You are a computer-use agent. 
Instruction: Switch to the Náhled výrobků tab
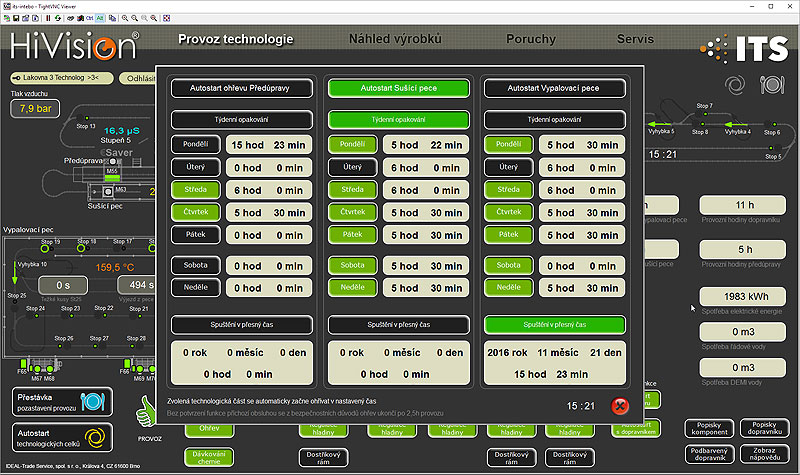coord(395,40)
